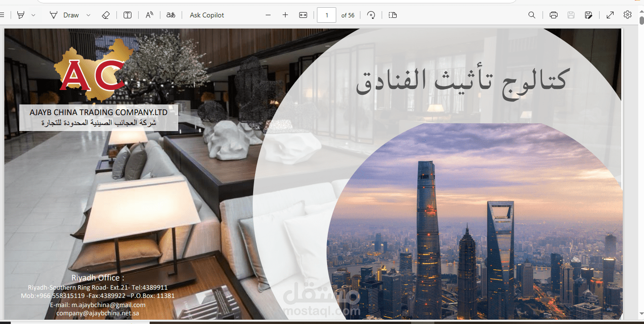This screenshot has height=324, width=644.
Task: Click the Add text tool
Action: click(x=128, y=15)
